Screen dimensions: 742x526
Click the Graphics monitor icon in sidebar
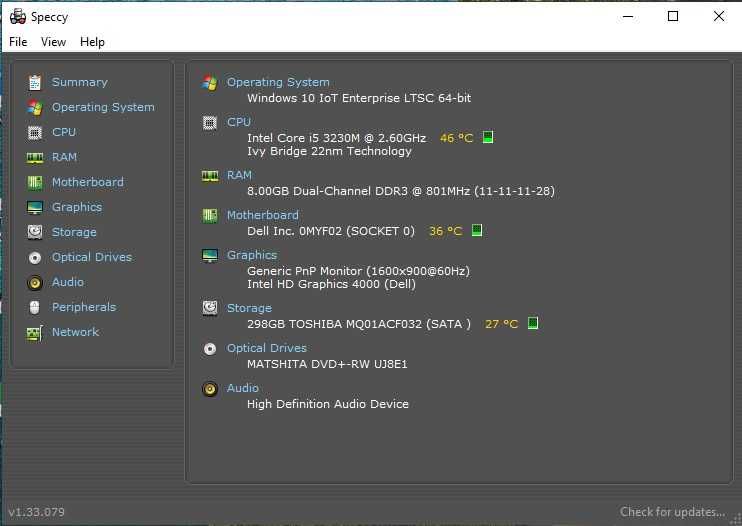[35, 207]
